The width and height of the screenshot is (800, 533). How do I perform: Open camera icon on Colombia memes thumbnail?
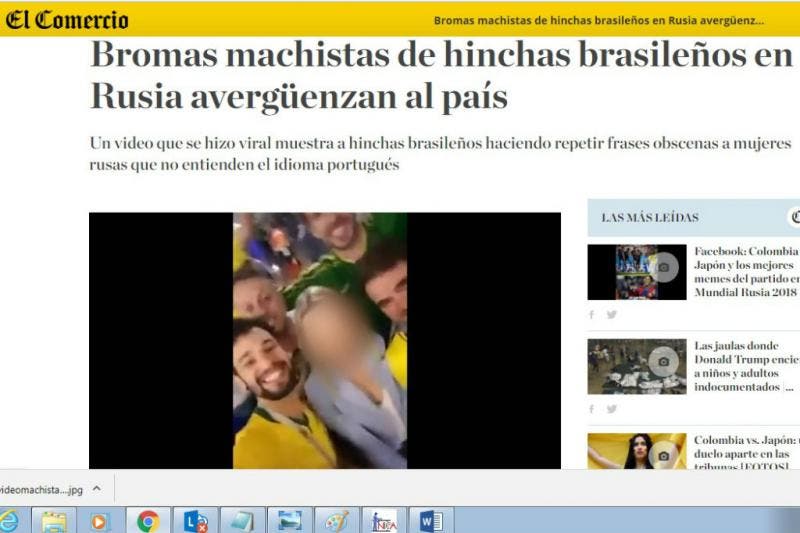tap(664, 267)
